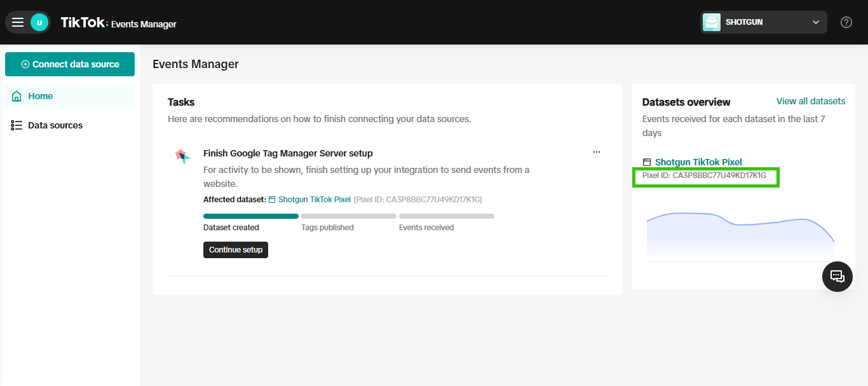Screen dimensions: 868x386
Task: Open the help question mark icon
Action: click(x=846, y=22)
